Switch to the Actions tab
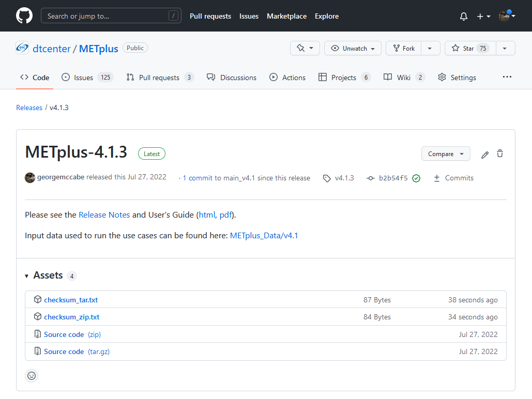Viewport: 532px width, 399px height. (287, 77)
